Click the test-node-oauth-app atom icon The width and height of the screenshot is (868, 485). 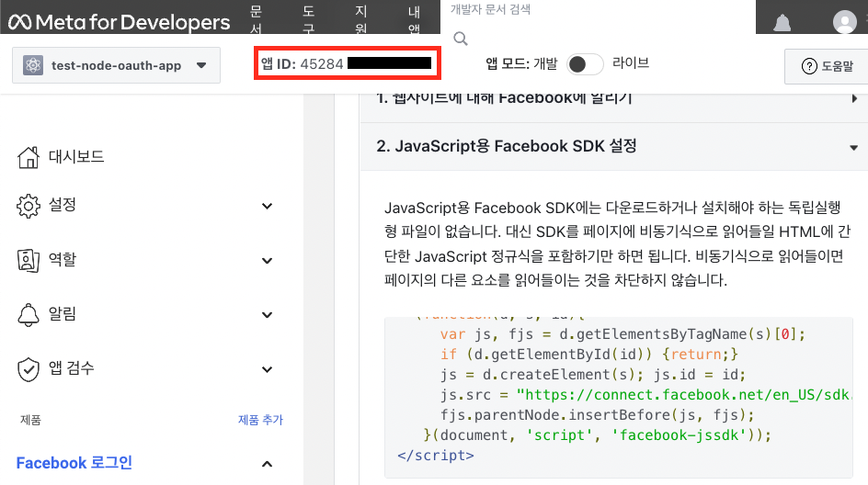(33, 65)
